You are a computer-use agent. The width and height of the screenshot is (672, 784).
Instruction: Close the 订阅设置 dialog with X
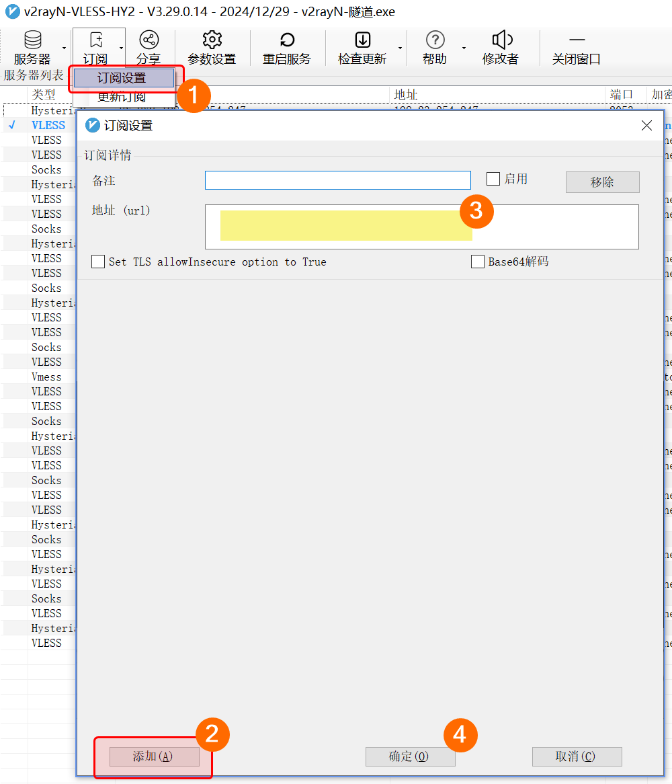pyautogui.click(x=646, y=126)
